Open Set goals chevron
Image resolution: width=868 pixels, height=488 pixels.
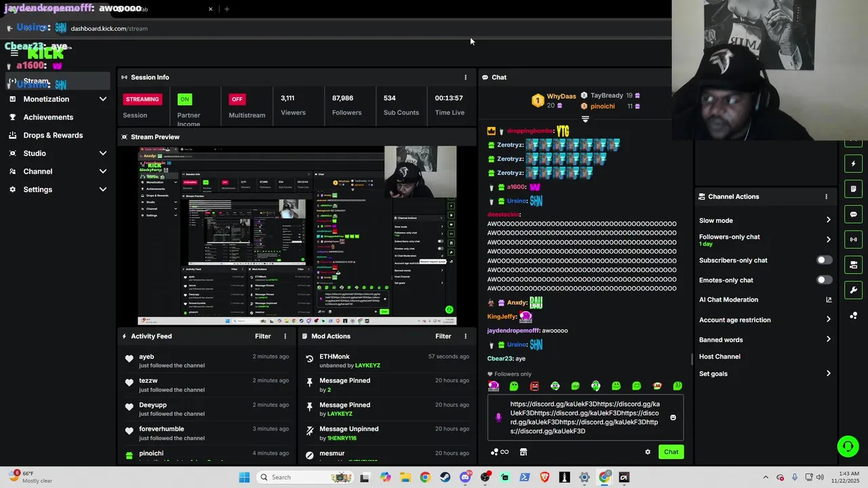click(x=828, y=373)
